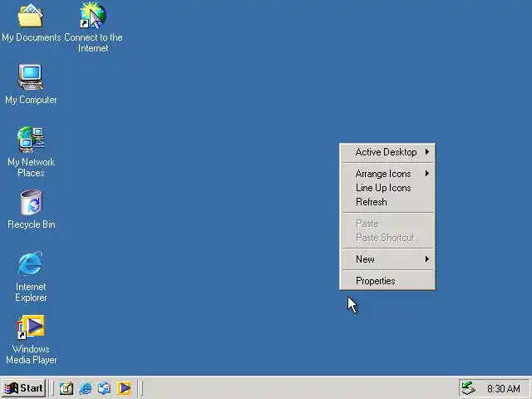
Task: Launch Outlook Express from the quick launch bar
Action: pos(104,388)
